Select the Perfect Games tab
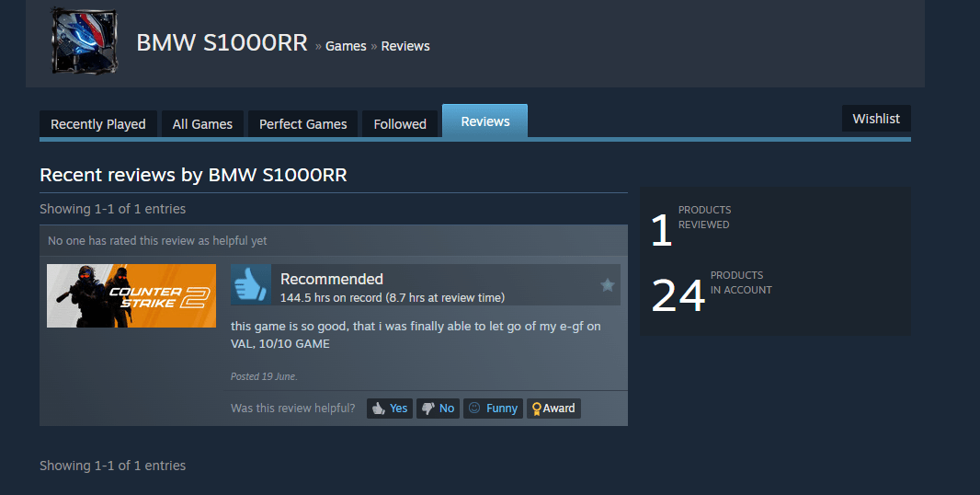The height and width of the screenshot is (495, 980). point(303,124)
